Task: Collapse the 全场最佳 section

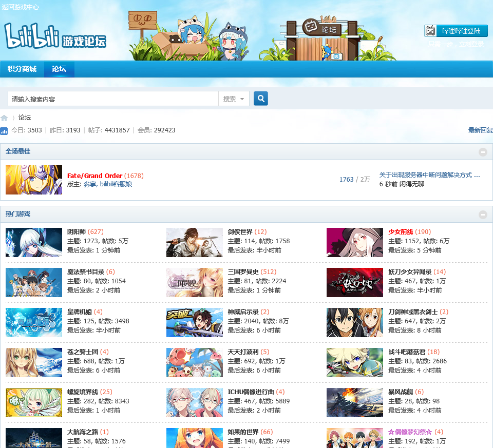Action: (483, 152)
